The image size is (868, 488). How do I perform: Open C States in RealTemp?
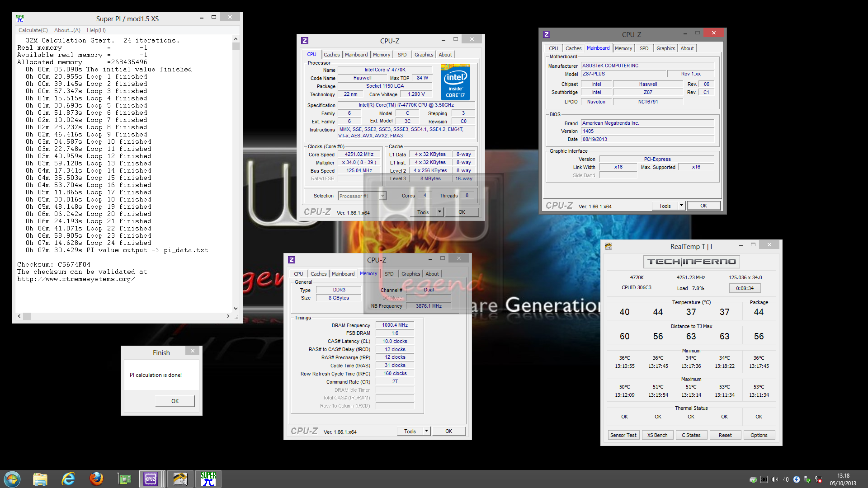(x=691, y=435)
